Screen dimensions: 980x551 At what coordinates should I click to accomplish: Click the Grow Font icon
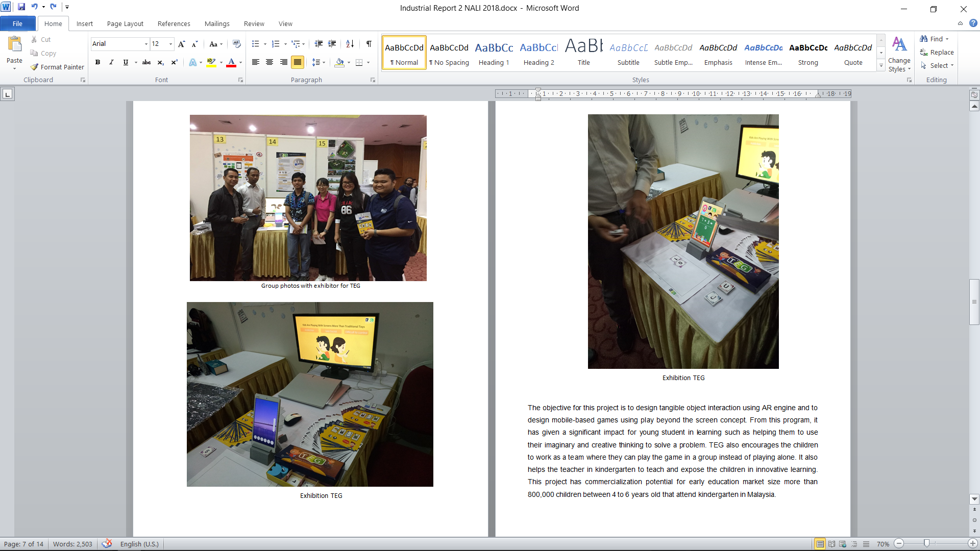[x=181, y=44]
